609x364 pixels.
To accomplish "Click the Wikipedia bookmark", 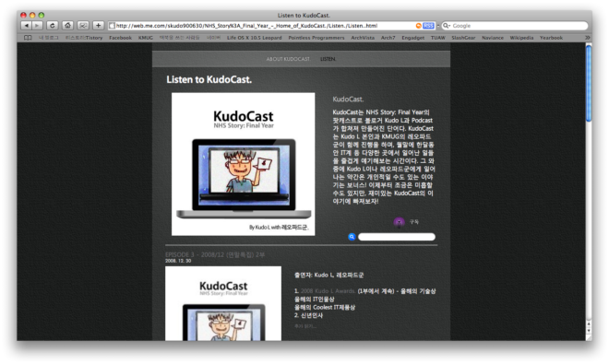I will 521,38.
